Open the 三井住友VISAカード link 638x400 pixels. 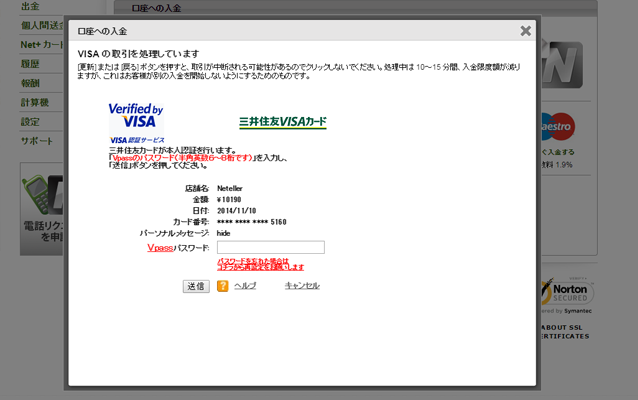283,122
